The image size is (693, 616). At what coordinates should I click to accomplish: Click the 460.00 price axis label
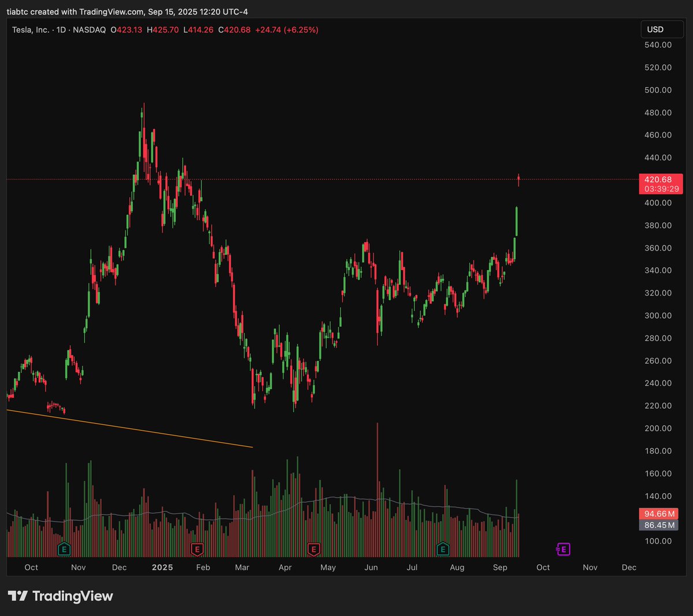click(658, 135)
